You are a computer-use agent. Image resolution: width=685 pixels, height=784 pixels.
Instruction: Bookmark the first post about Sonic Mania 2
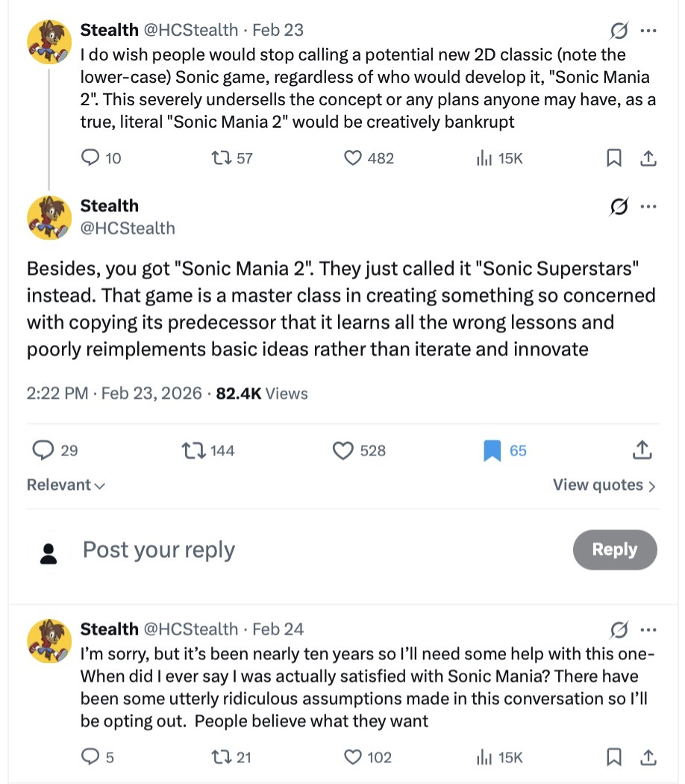613,158
